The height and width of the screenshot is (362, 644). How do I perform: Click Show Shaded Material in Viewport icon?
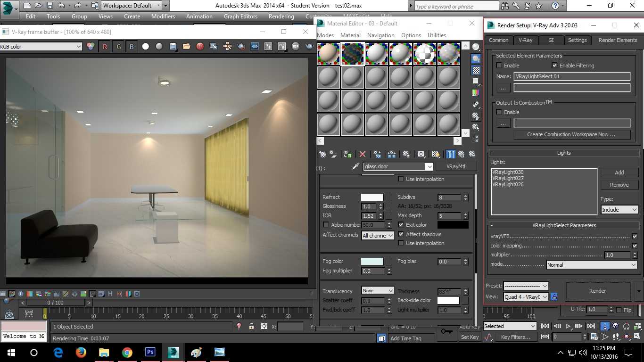[x=436, y=154]
